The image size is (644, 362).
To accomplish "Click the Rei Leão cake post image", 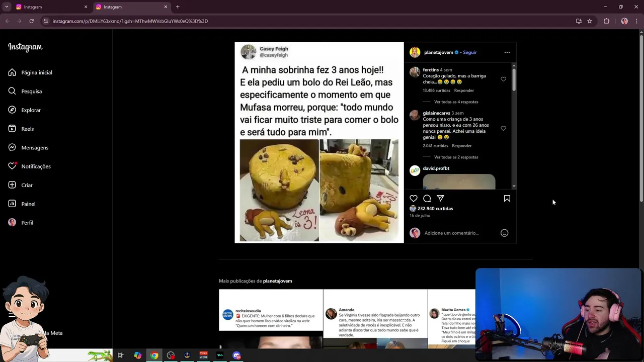I will (x=319, y=143).
